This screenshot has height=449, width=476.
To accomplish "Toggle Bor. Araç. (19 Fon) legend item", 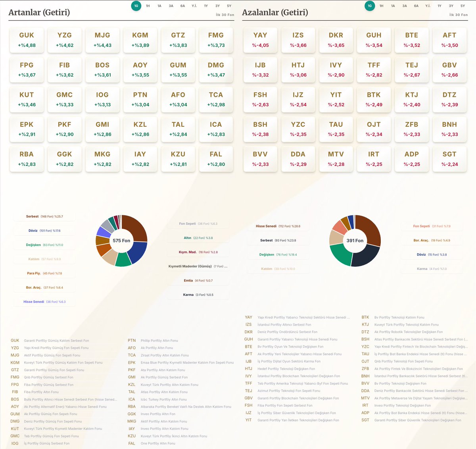I will tap(432, 240).
